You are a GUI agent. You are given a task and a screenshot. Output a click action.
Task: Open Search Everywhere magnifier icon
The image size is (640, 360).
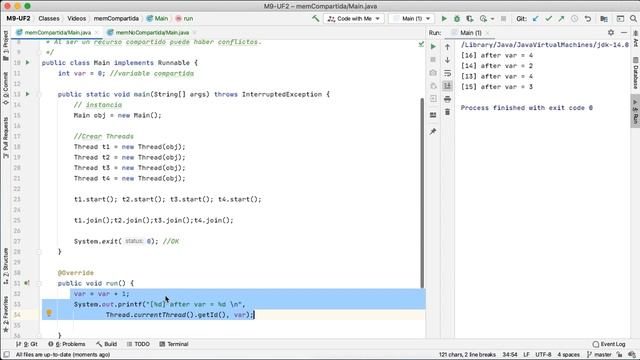click(x=633, y=18)
